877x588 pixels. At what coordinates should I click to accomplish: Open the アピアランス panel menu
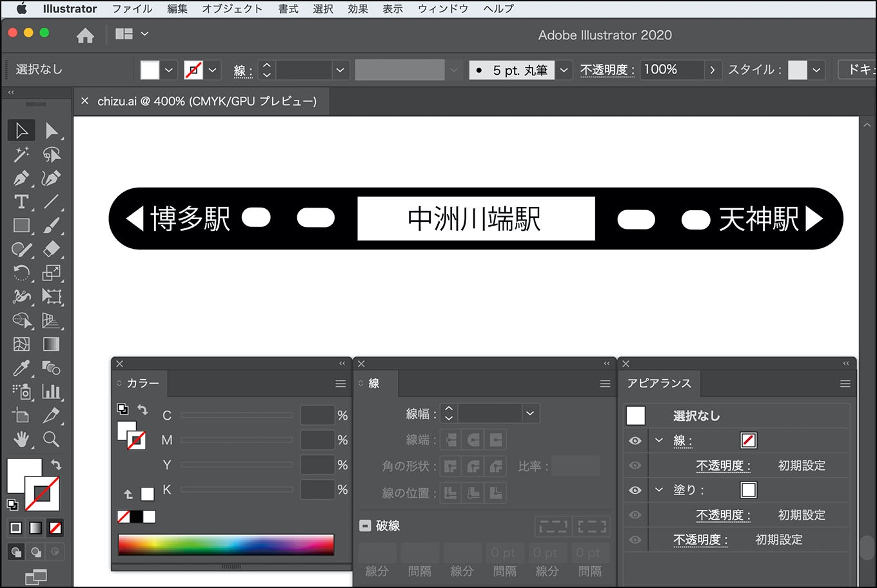(x=845, y=384)
